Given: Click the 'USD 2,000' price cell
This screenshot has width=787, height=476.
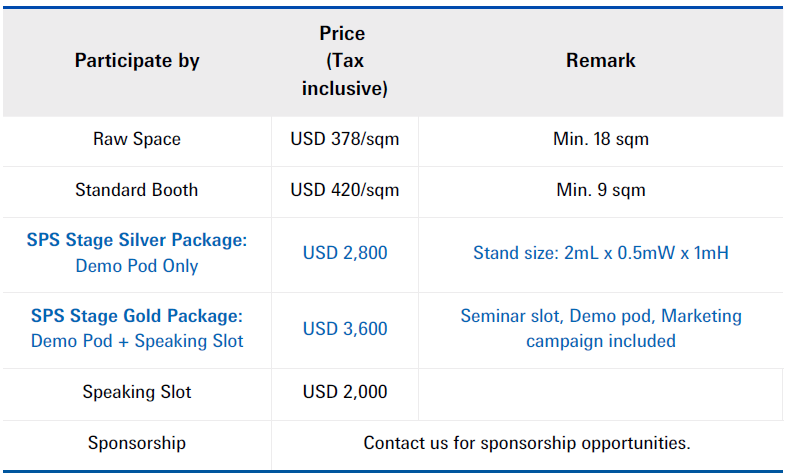Looking at the screenshot, I should click(x=345, y=392).
